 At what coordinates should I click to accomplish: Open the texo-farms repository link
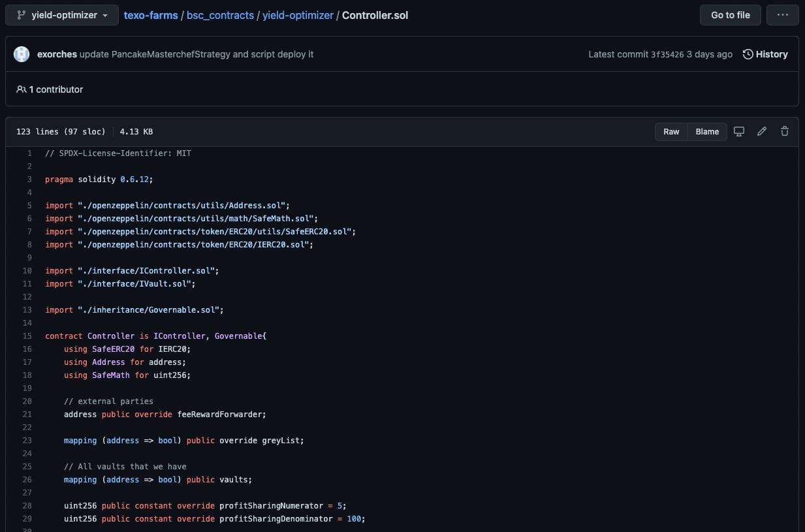(x=151, y=15)
